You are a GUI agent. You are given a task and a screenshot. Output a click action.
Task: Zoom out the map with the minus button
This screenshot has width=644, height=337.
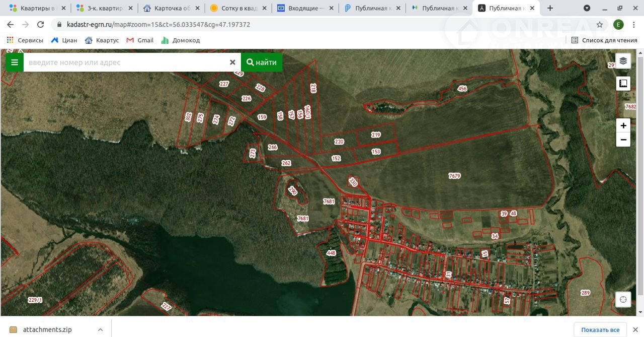coord(623,140)
